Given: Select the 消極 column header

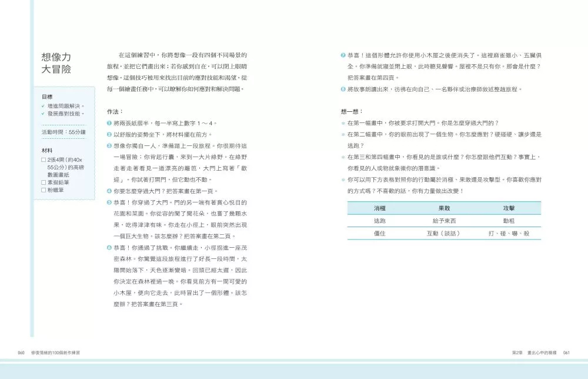Looking at the screenshot, I should [379, 208].
